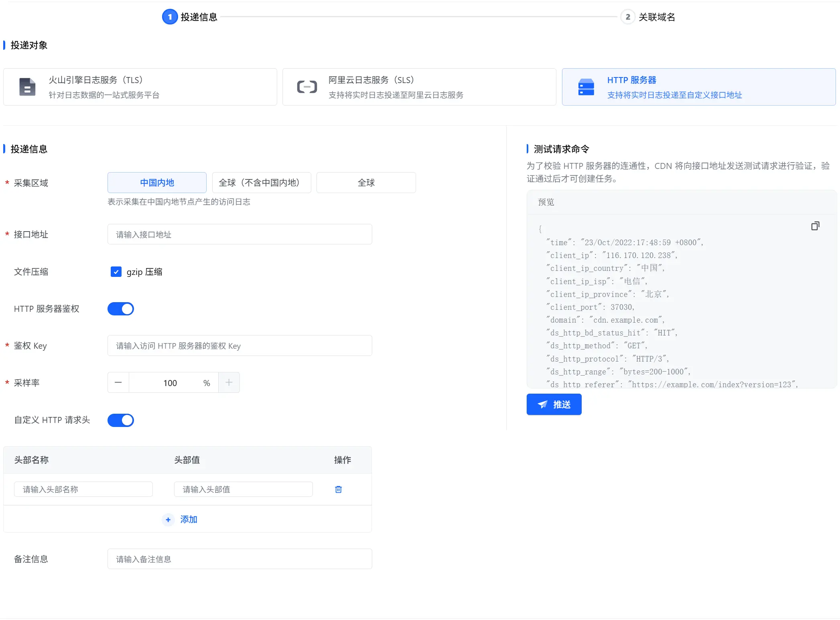Focus the 头部值 input field

(243, 489)
